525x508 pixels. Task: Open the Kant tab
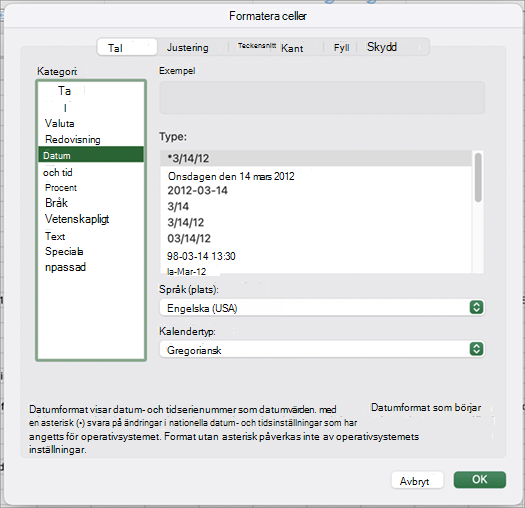tap(292, 48)
